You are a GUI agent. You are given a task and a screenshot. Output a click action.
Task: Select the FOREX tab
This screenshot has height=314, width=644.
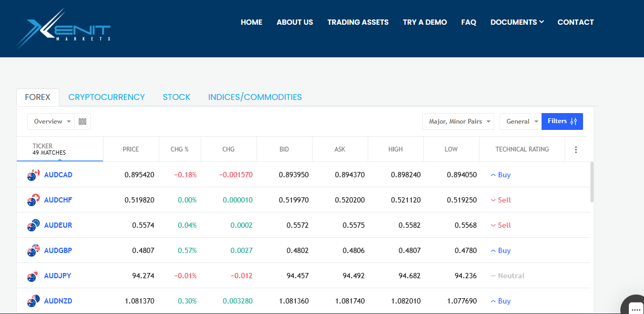coord(38,97)
